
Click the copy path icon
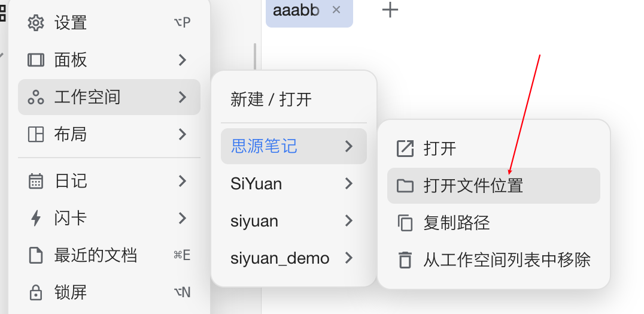click(x=405, y=223)
